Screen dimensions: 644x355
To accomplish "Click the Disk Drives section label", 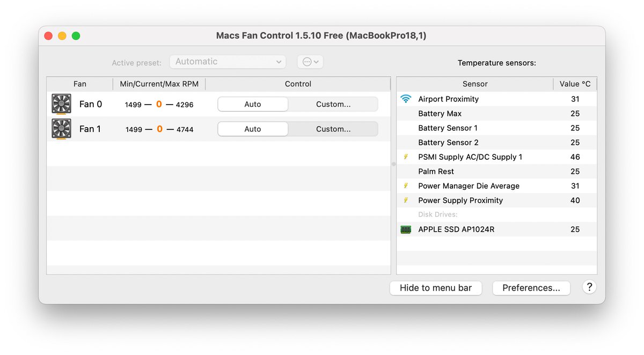I will (438, 215).
